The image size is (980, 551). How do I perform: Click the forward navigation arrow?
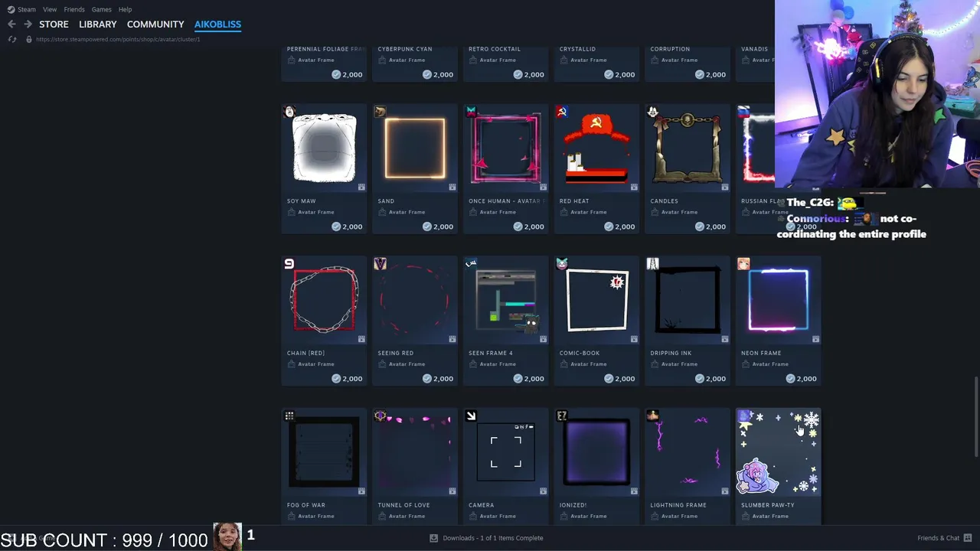28,24
